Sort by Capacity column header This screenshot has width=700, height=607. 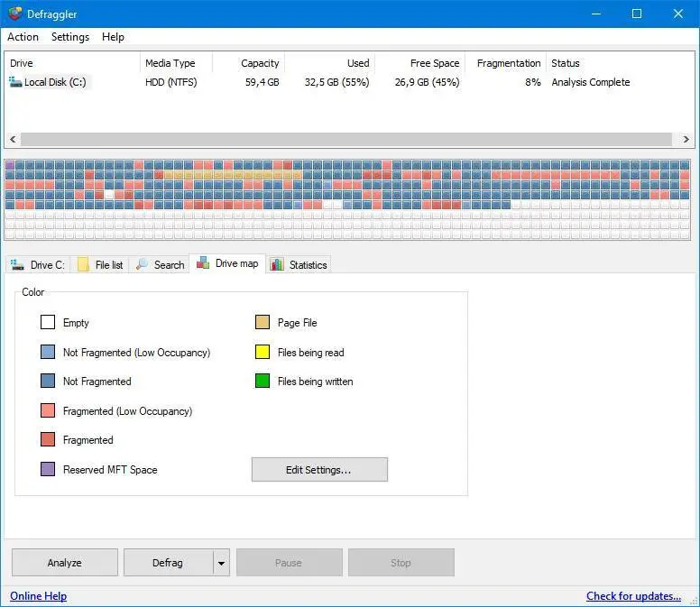249,63
